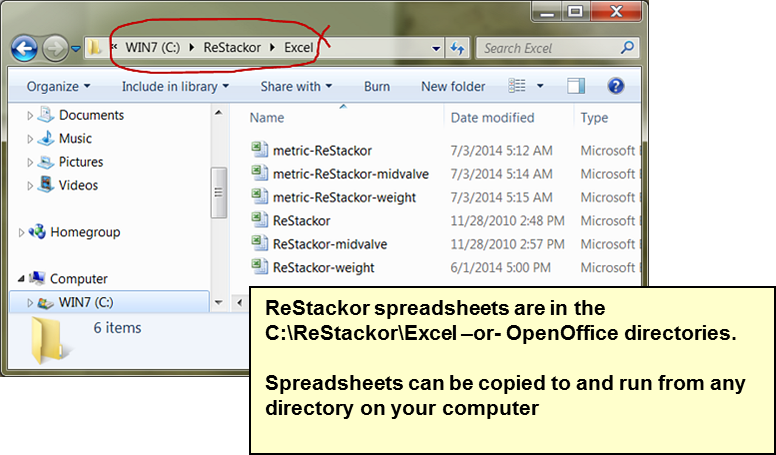The height and width of the screenshot is (455, 776).
Task: Click the Back navigation arrow button
Action: pos(24,49)
